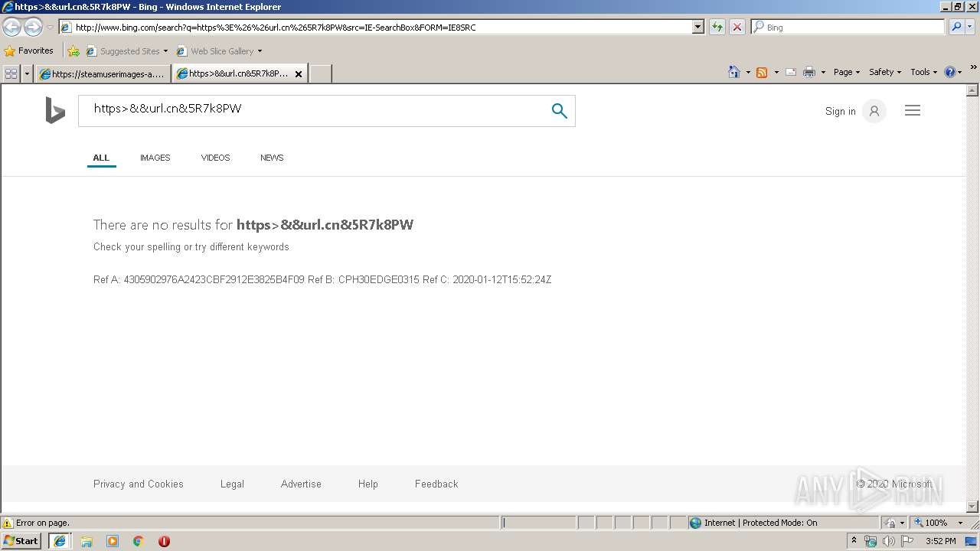Click the Home icon in command bar

[x=734, y=72]
